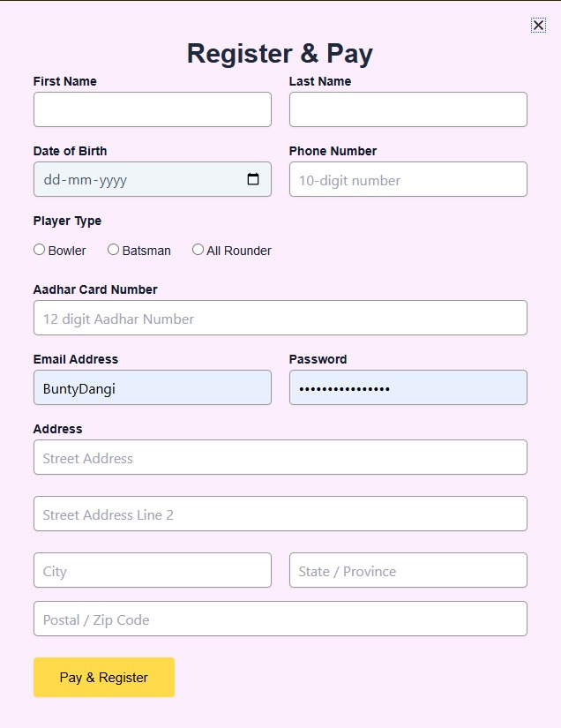This screenshot has height=728, width=561.
Task: Select the Bowler player type
Action: (40, 250)
